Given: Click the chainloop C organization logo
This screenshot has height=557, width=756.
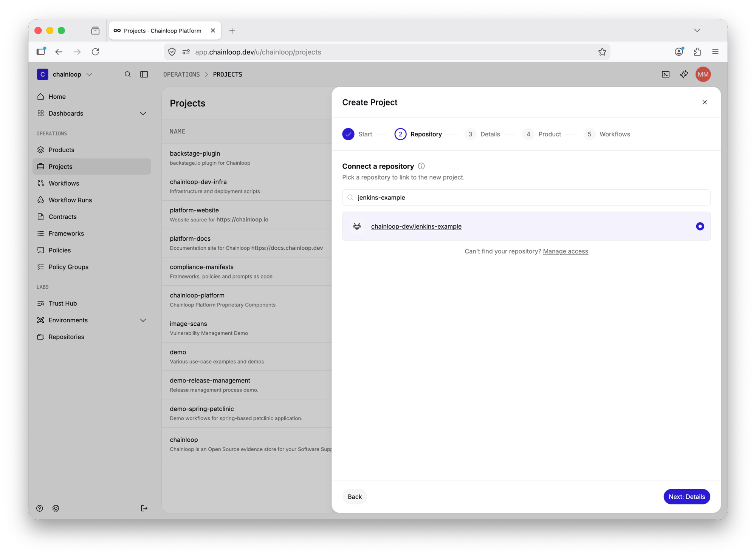Looking at the screenshot, I should [42, 74].
